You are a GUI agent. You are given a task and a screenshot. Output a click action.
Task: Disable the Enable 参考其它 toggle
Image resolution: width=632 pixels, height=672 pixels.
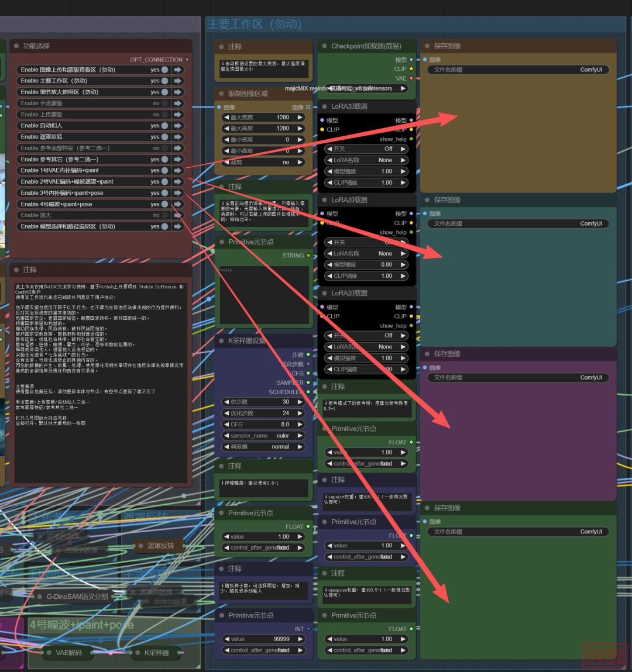(164, 160)
